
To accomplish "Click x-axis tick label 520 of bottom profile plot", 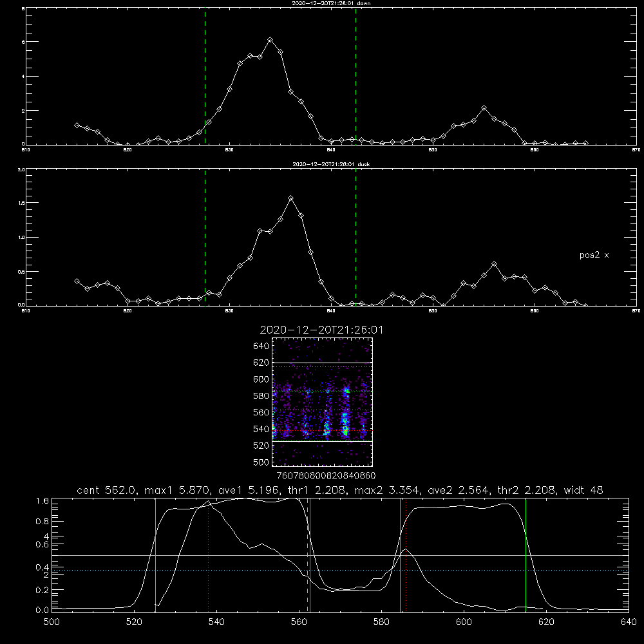I will [134, 622].
